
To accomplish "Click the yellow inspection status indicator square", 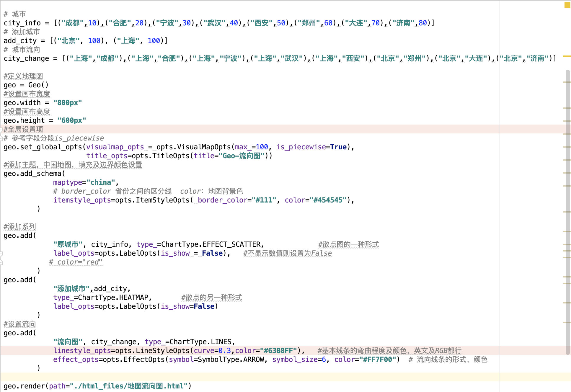I will (567, 4).
